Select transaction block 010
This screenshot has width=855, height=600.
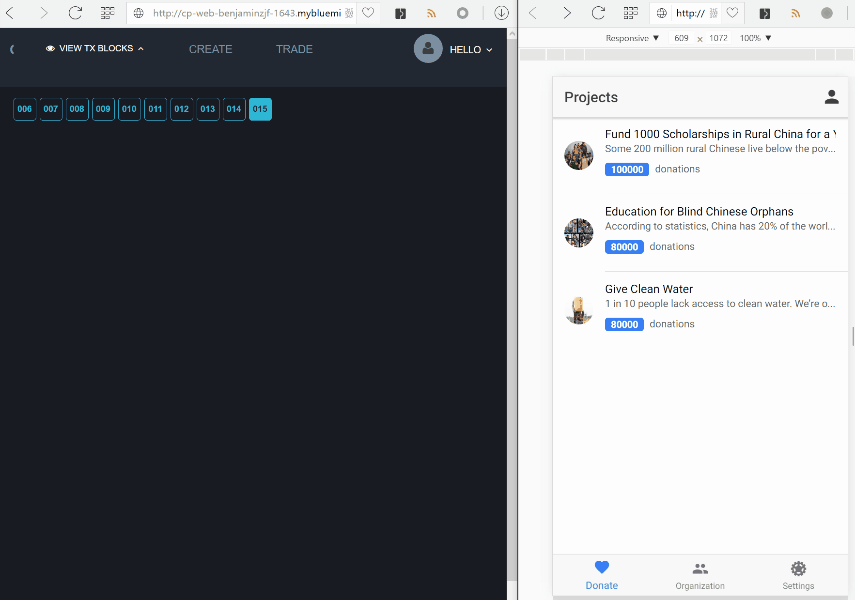pyautogui.click(x=129, y=109)
